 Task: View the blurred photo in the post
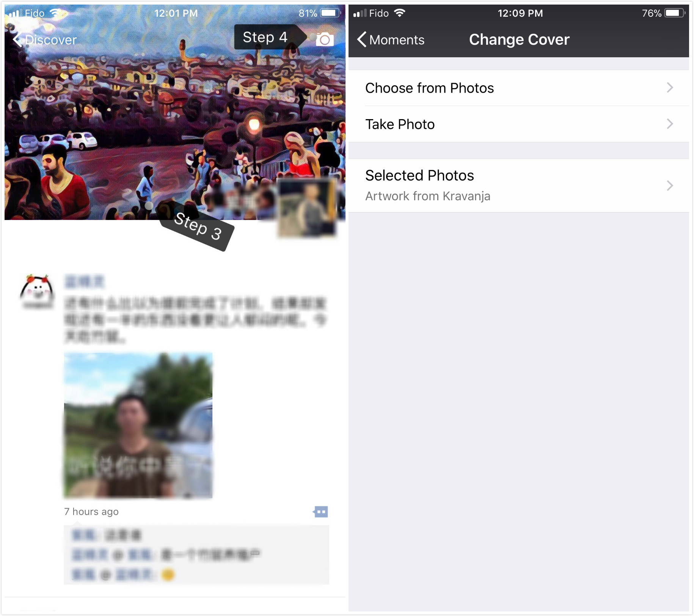click(138, 425)
